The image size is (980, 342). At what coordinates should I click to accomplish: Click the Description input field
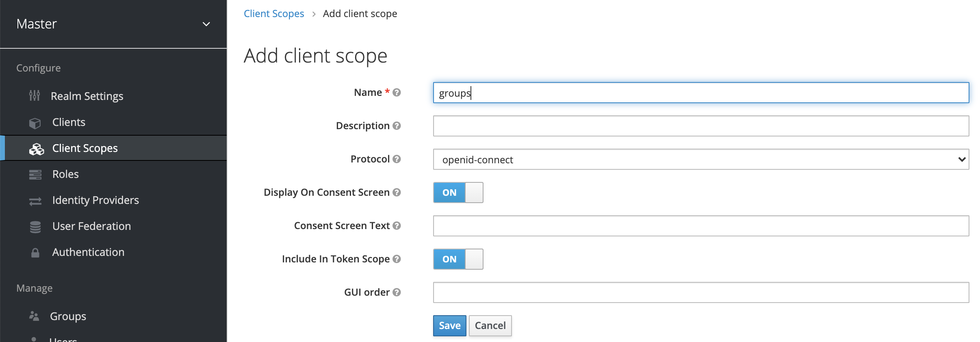pyautogui.click(x=701, y=126)
